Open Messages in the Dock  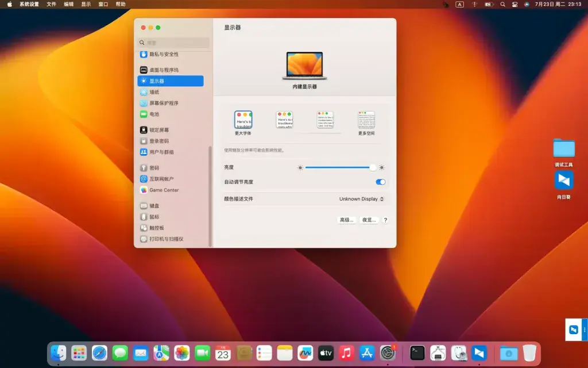(120, 353)
